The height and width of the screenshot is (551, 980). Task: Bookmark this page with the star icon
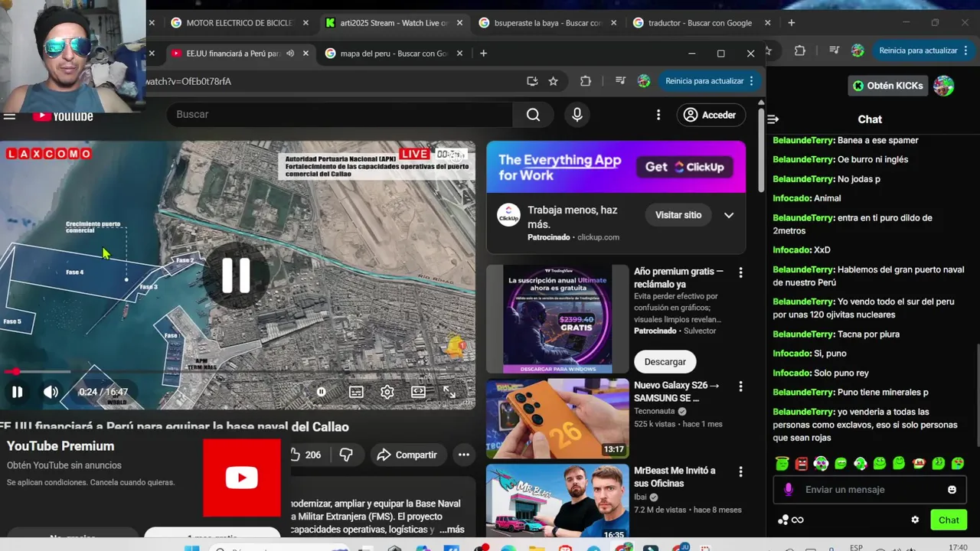point(554,81)
